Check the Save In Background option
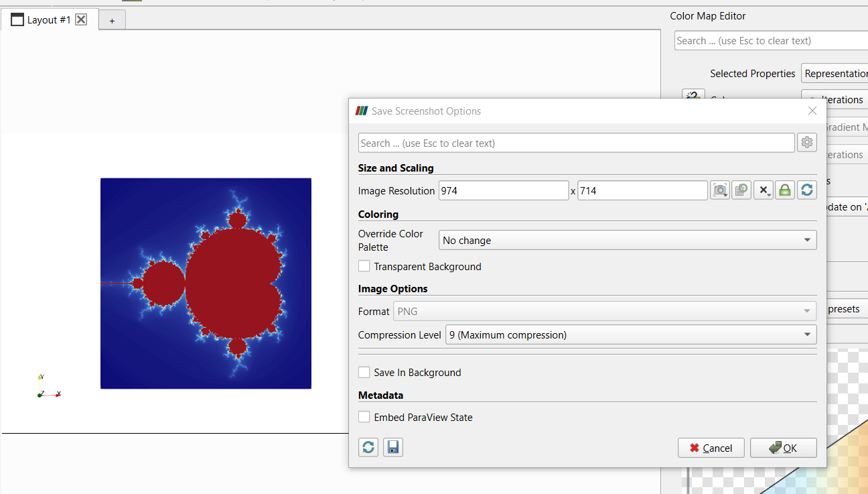The width and height of the screenshot is (868, 494). 364,372
